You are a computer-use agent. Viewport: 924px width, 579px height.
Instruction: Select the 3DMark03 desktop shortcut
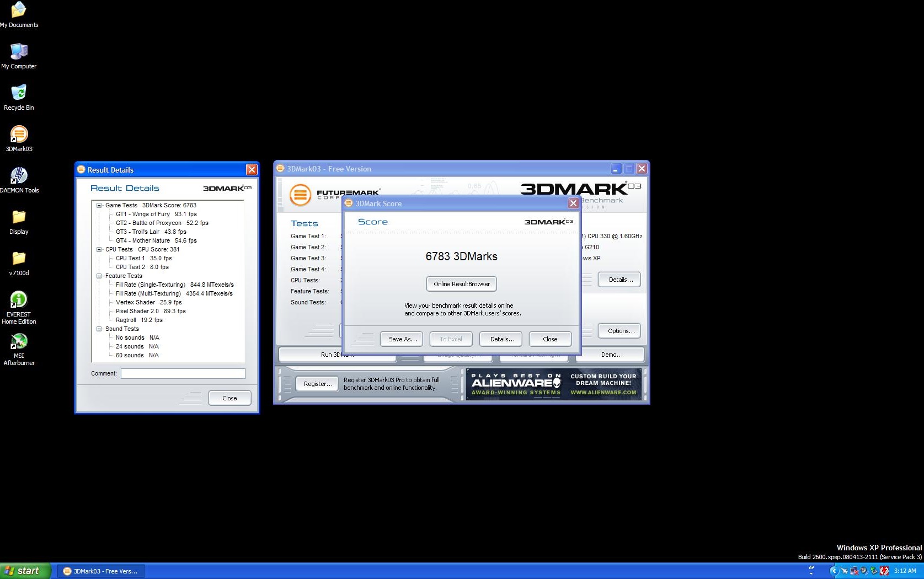[x=19, y=139]
